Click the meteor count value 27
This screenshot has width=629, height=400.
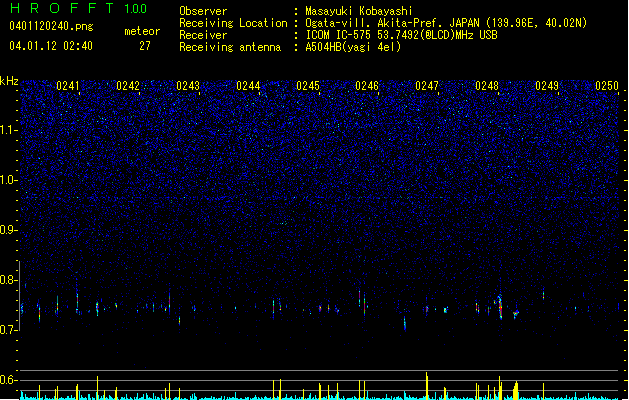(145, 46)
